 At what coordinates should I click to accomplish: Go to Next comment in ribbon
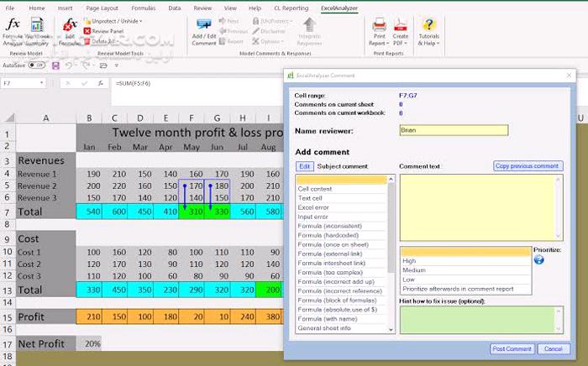click(x=228, y=21)
